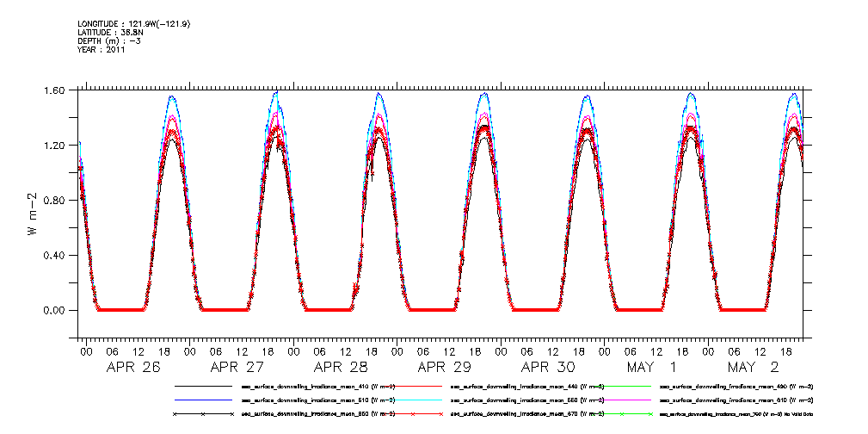Click the 1.20 y-axis label
The image size is (868, 434).
pos(55,146)
